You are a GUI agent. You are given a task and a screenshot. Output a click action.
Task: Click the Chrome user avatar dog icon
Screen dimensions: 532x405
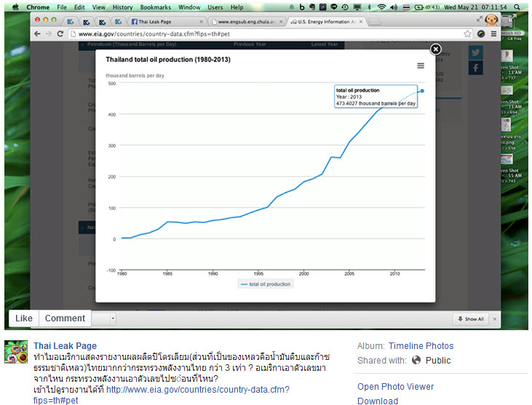click(491, 20)
